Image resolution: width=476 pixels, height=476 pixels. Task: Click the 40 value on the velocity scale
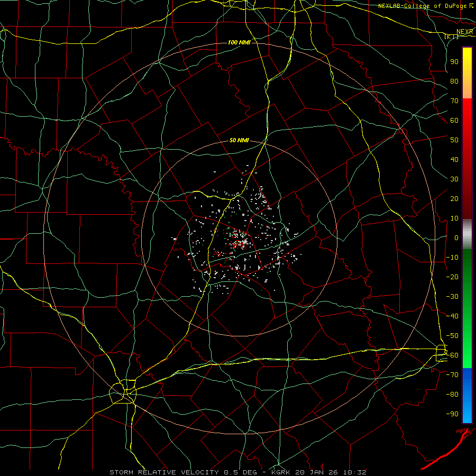(x=454, y=159)
